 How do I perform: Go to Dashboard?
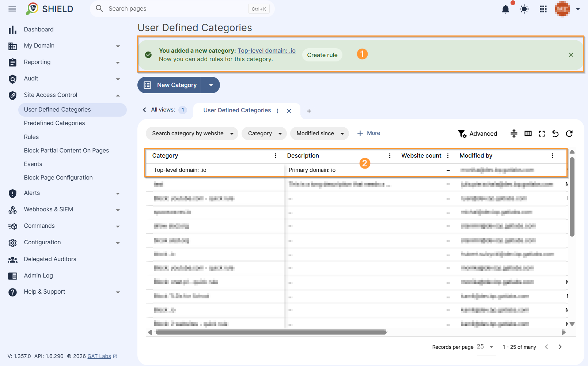[x=39, y=29]
